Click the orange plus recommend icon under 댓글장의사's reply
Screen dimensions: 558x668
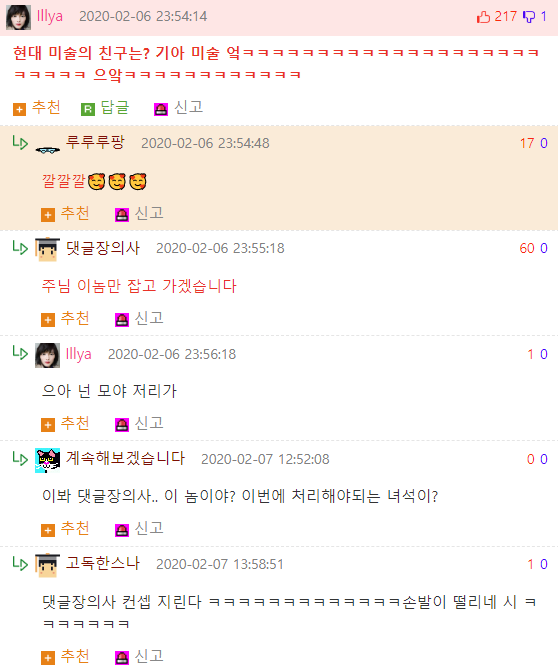coord(48,320)
